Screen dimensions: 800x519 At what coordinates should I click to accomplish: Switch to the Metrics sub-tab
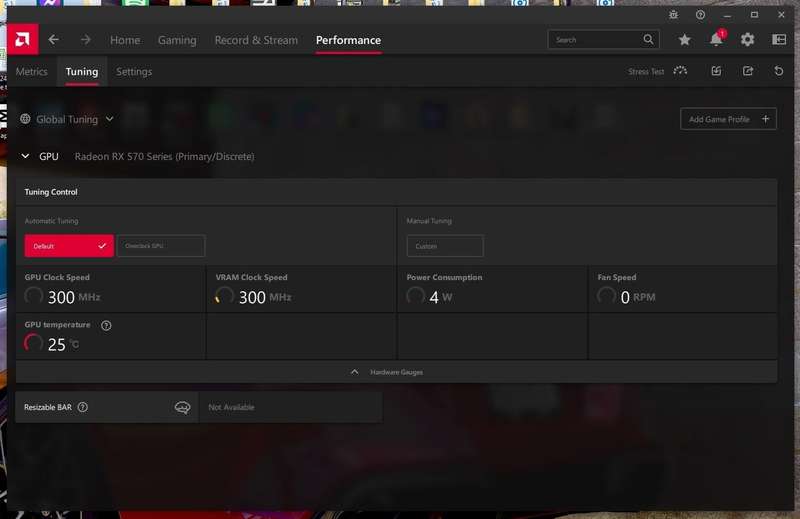click(x=32, y=71)
